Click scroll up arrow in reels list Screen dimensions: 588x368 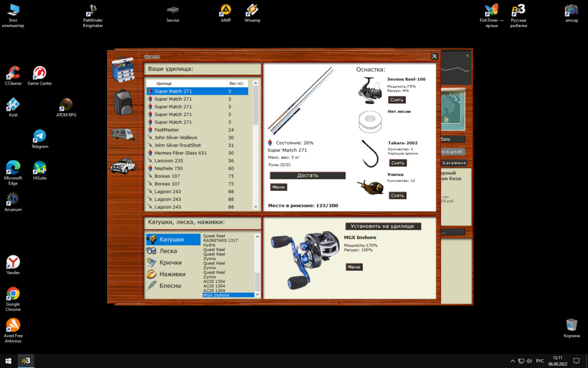pyautogui.click(x=257, y=237)
